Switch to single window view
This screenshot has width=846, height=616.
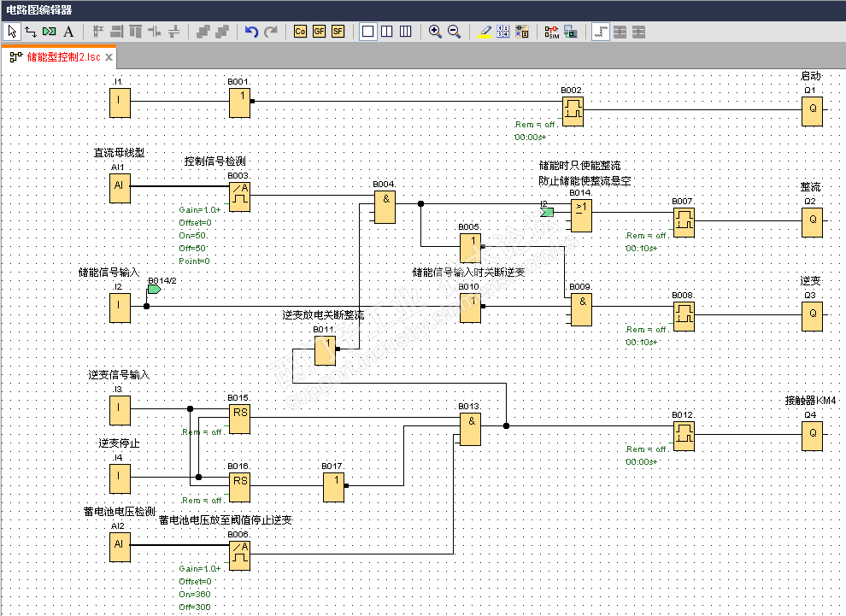point(368,32)
